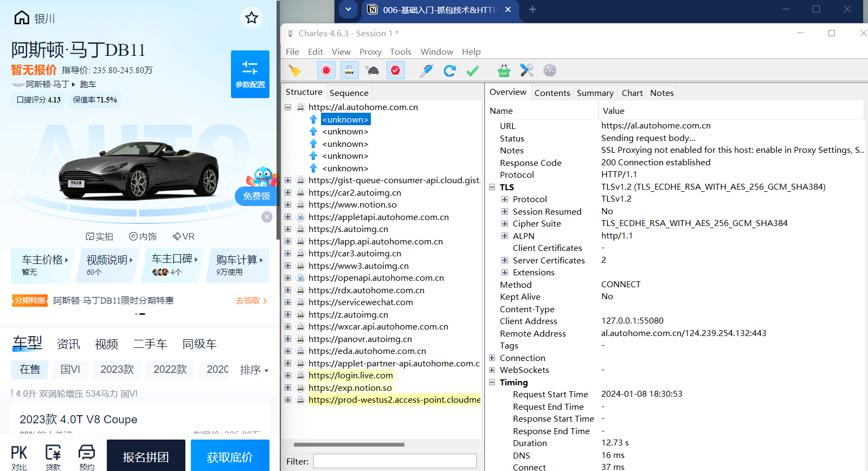Click the blue Repeat refresh icon
The width and height of the screenshot is (868, 471).
tap(449, 70)
